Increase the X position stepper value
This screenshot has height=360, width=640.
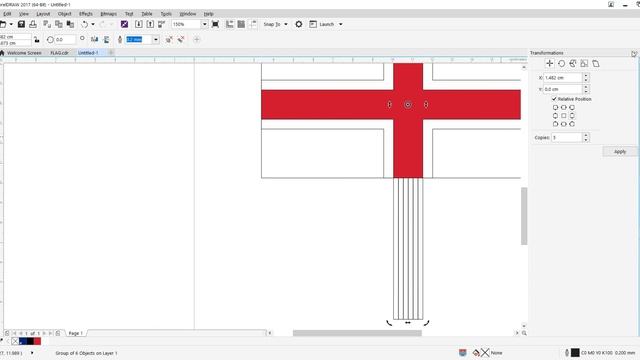pyautogui.click(x=586, y=75)
